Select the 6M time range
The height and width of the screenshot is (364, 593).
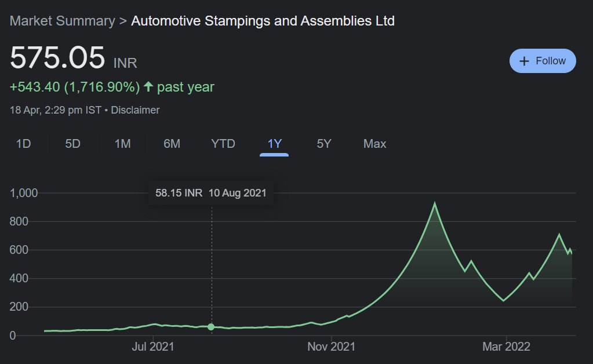tap(172, 144)
